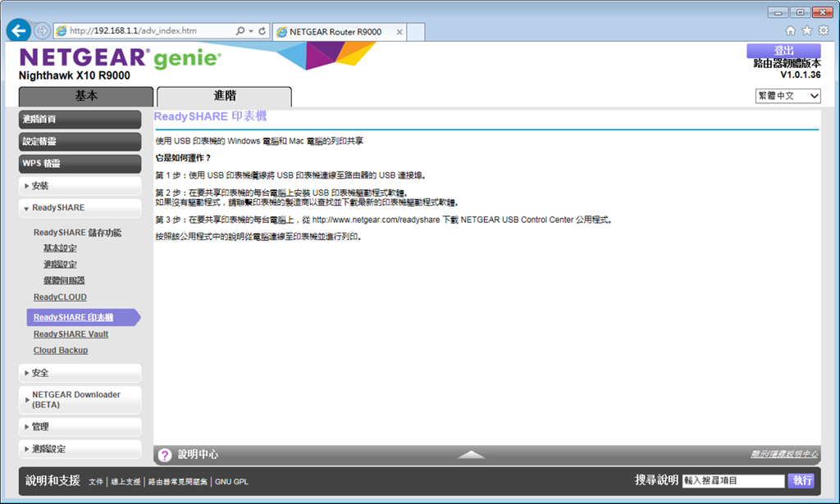
Task: Open the 文件 support link
Action: (95, 482)
